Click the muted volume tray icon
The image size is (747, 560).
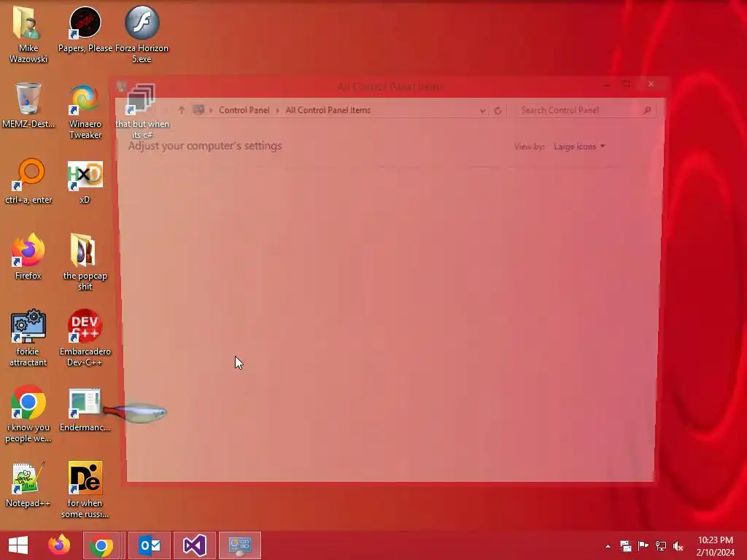(678, 546)
